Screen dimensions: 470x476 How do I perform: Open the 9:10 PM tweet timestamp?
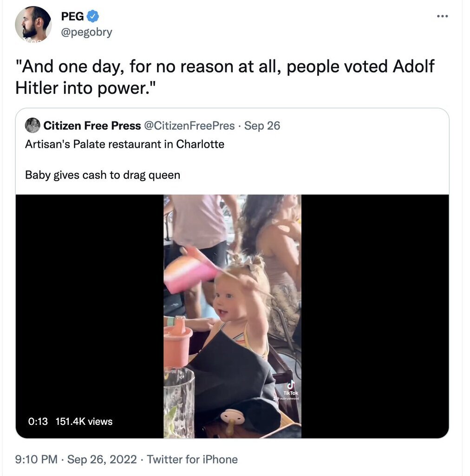pos(36,460)
